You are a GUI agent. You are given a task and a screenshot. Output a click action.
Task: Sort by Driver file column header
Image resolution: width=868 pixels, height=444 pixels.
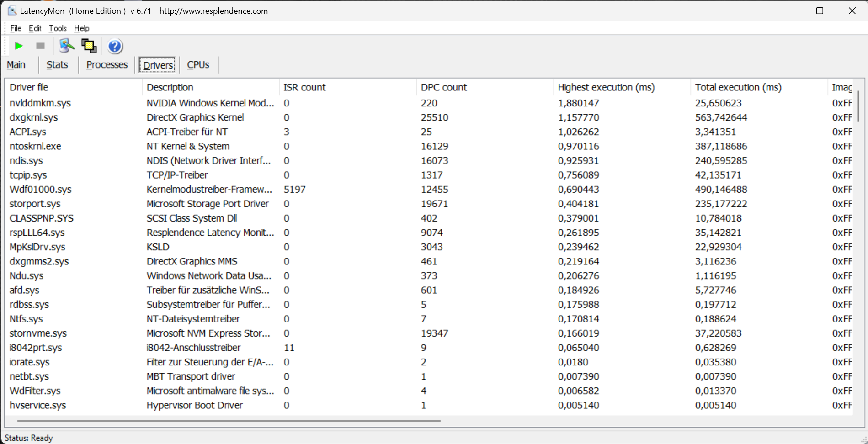point(74,87)
